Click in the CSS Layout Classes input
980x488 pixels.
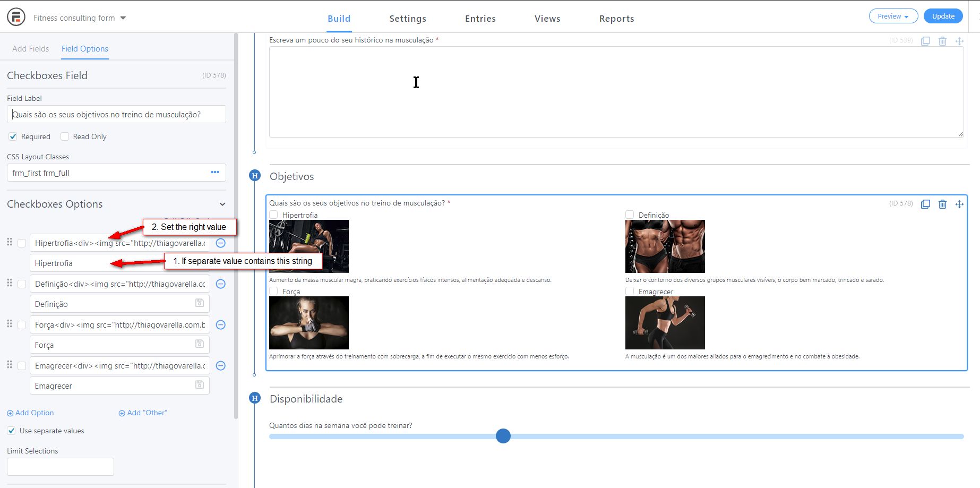click(x=116, y=173)
